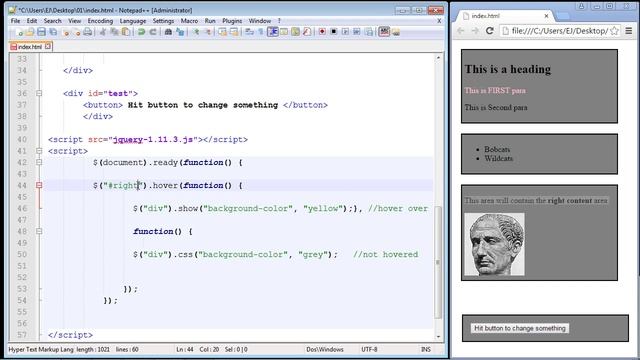Save the document with the Save icon
640x360 pixels.
(41, 32)
